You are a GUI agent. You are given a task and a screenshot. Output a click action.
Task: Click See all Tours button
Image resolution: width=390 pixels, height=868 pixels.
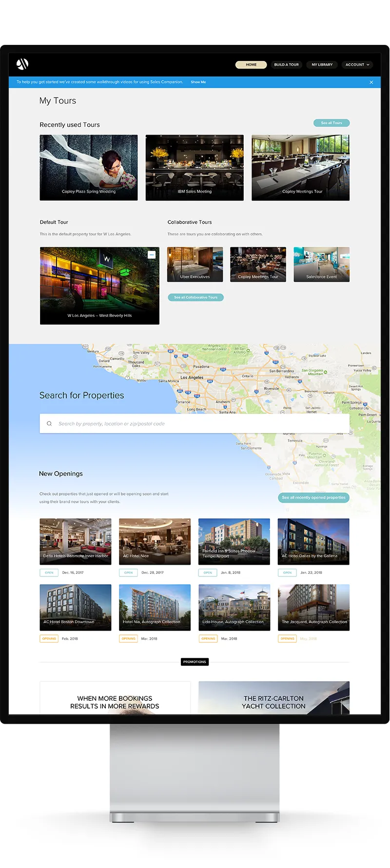tap(331, 123)
